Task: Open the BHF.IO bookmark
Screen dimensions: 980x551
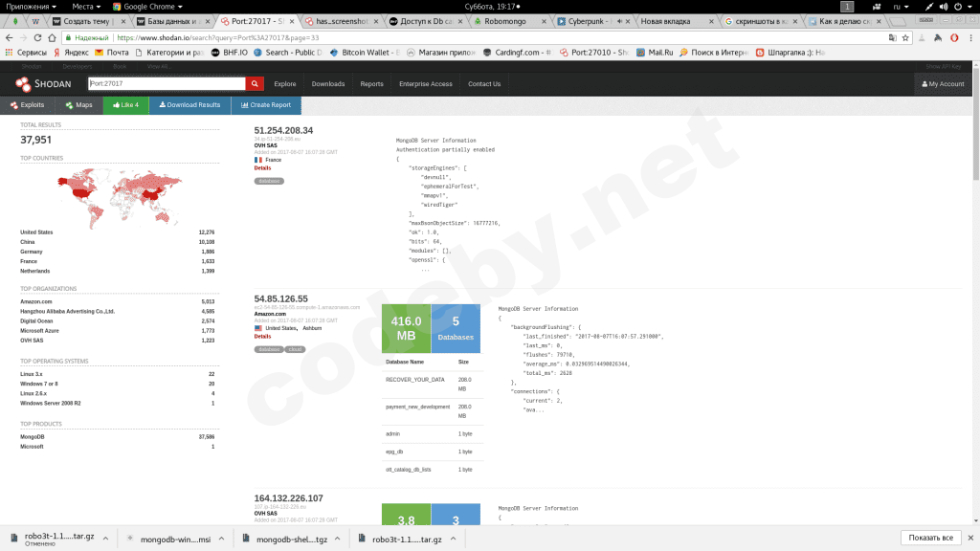Action: point(230,53)
